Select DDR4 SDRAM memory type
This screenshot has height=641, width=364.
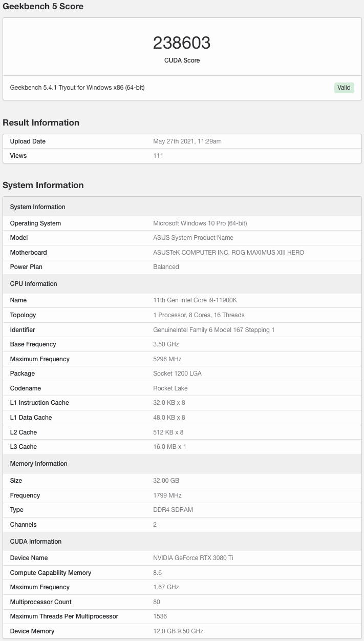click(173, 510)
